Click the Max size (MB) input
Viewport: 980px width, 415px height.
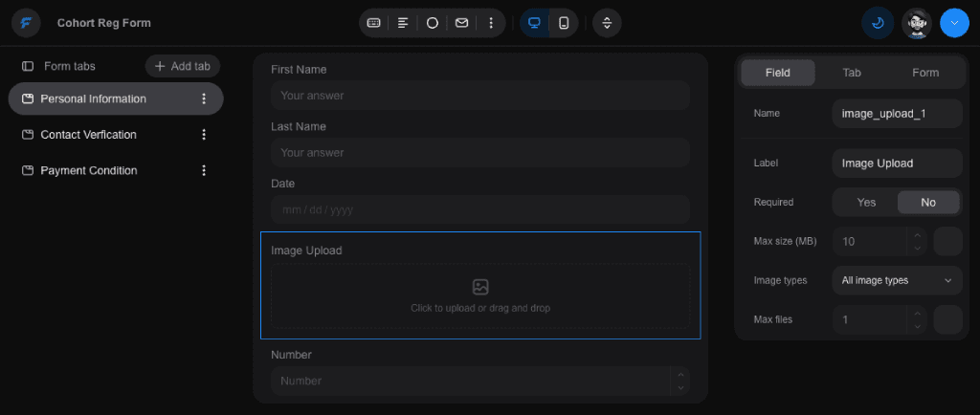pyautogui.click(x=869, y=242)
